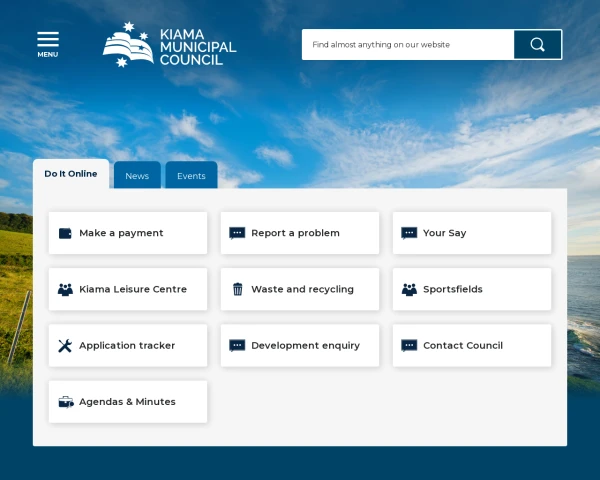
Task: Click the people icon for Kiama Leisure Centre
Action: (65, 289)
